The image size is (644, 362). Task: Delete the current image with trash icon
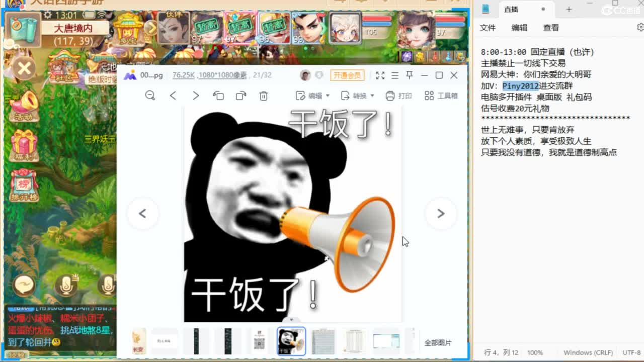tap(264, 96)
